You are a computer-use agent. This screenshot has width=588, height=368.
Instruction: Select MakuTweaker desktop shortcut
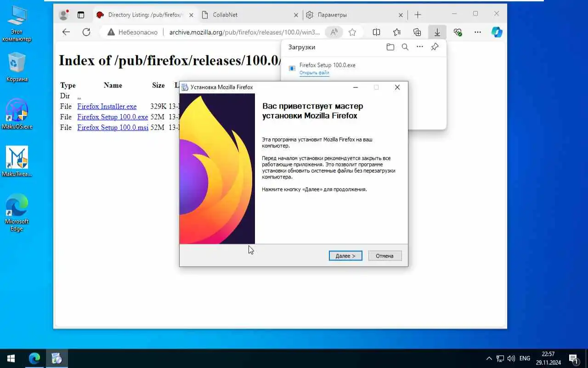click(17, 161)
